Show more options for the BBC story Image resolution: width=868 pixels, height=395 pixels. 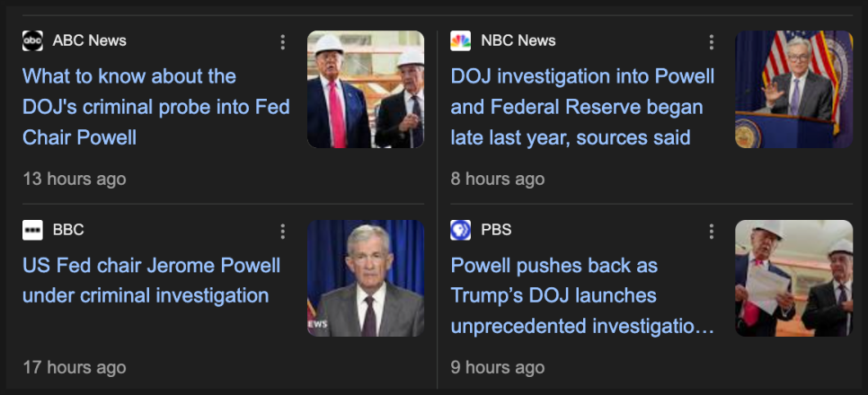[283, 232]
